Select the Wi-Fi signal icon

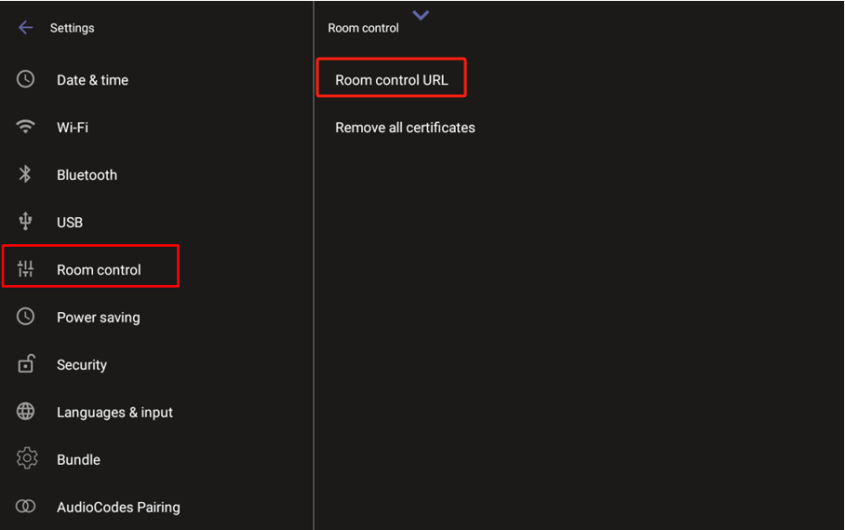(26, 127)
